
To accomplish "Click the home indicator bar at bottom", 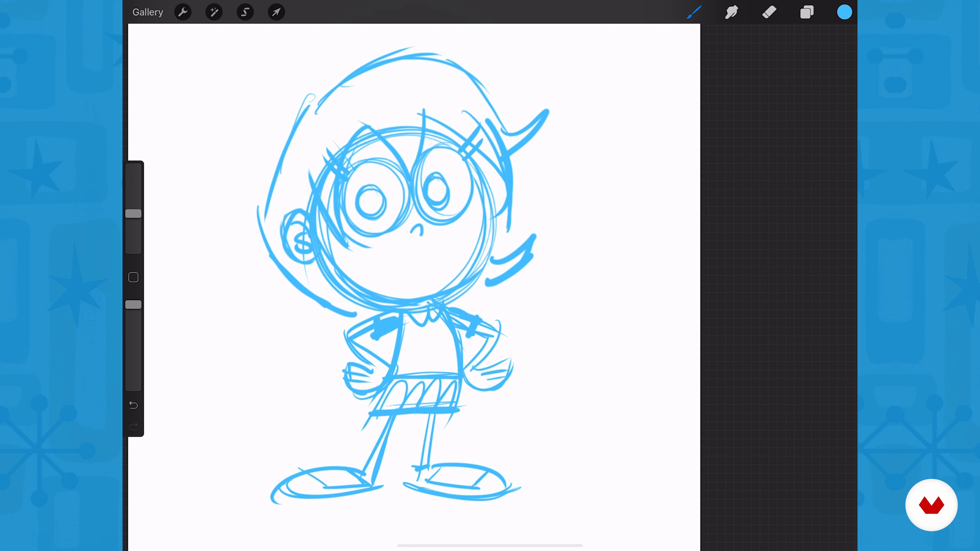I will 490,545.
